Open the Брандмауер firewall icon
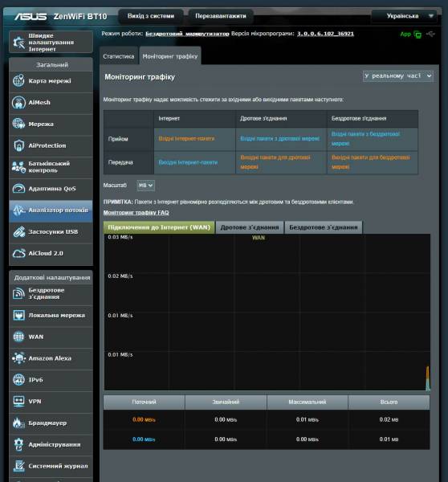This screenshot has height=482, width=448. [x=18, y=423]
